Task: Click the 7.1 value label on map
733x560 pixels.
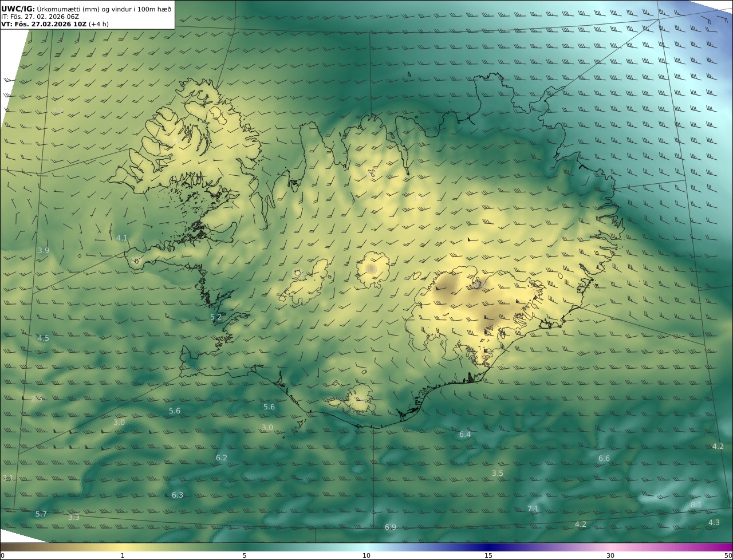Action: (533, 508)
